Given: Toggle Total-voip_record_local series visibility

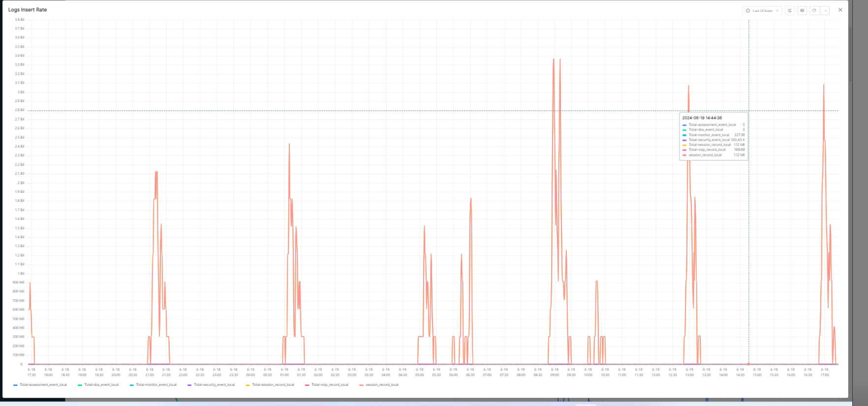Looking at the screenshot, I should pos(329,385).
